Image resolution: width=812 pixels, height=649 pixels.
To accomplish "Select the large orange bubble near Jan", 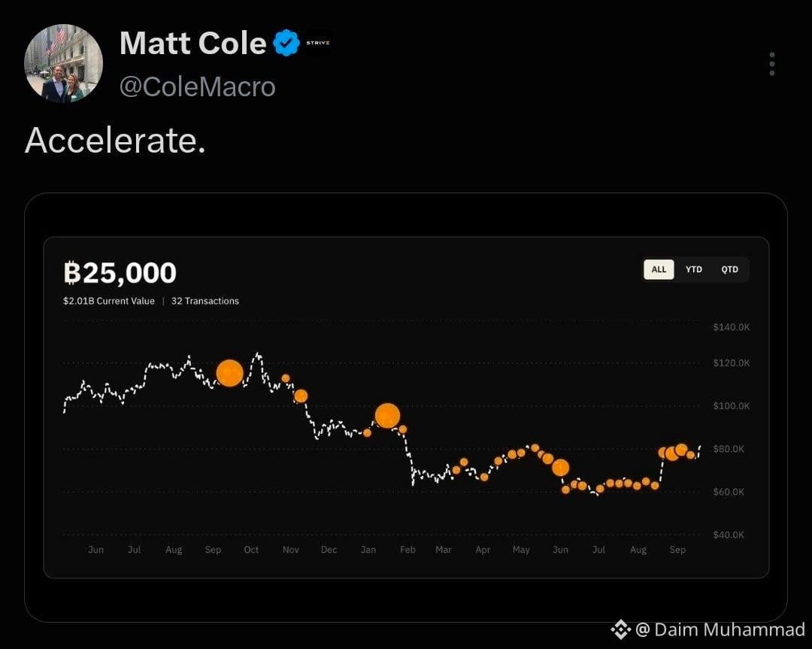I will (387, 416).
